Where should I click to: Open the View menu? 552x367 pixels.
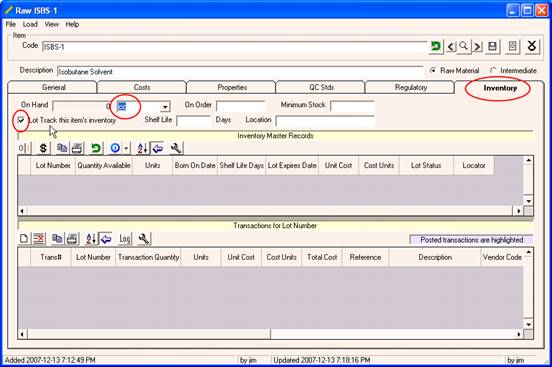click(x=51, y=24)
